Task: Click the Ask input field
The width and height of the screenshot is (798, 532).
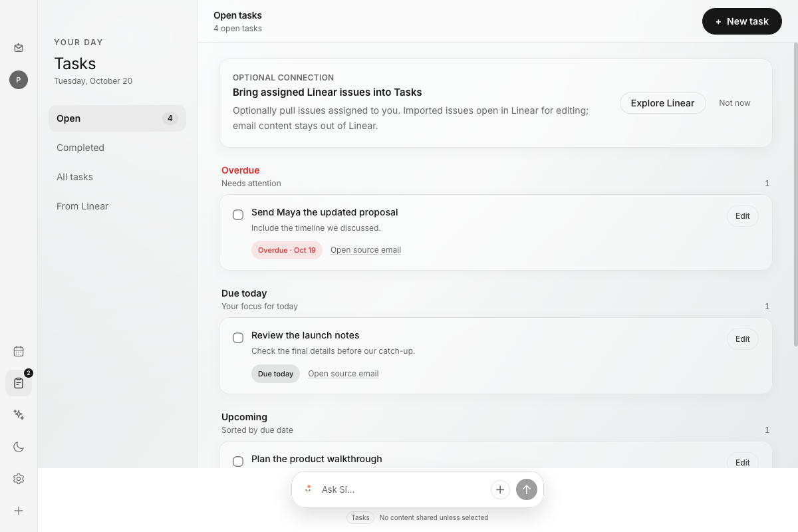Action: [402, 489]
